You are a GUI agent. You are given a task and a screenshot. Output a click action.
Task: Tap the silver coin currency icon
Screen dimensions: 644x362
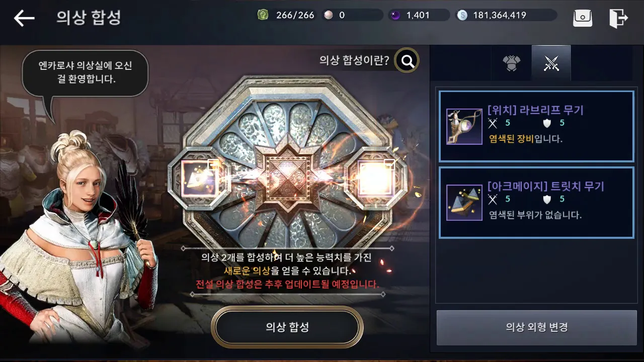(462, 15)
